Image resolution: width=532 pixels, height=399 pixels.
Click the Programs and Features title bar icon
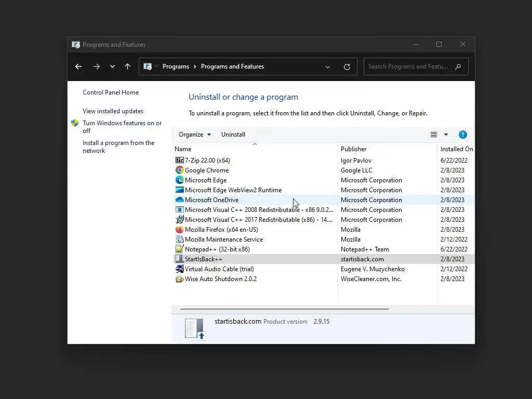pyautogui.click(x=76, y=45)
